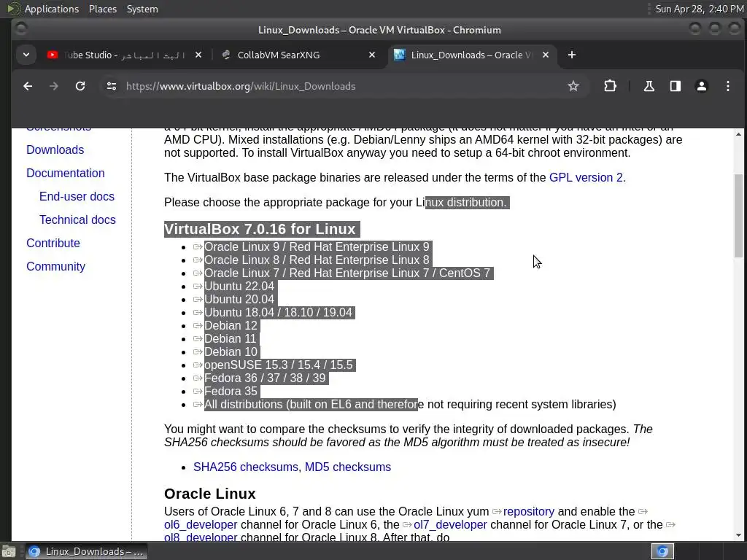Close the CollabVM SearXNG tab
This screenshot has height=560, width=747.
pos(372,55)
